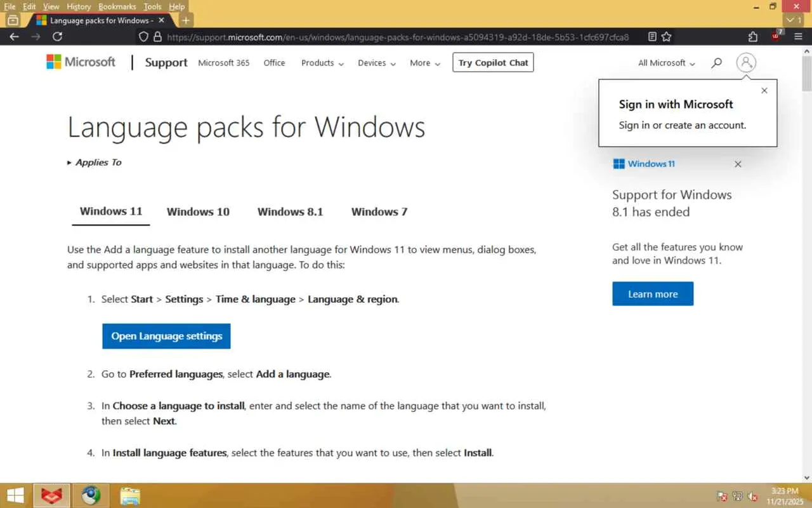Open the Support link in the header
The image size is (812, 508).
(166, 62)
